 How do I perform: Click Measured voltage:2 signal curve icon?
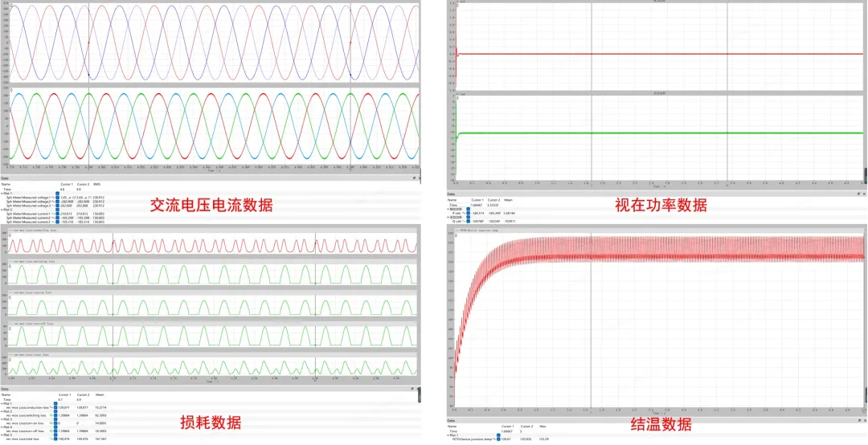53,201
